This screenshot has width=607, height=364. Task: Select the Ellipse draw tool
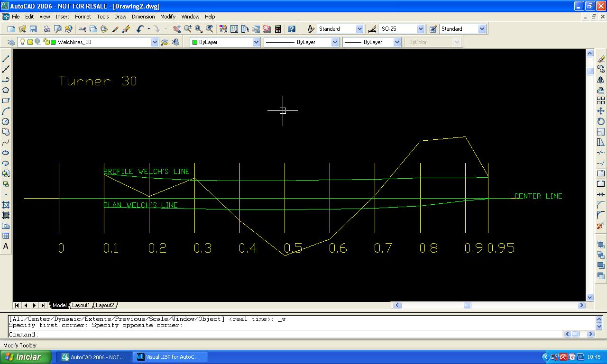coord(6,153)
